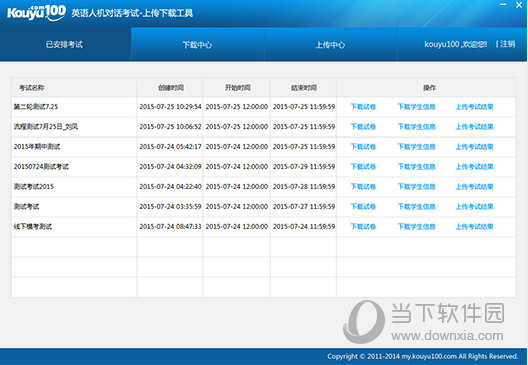
Task: Click end time 2015-07-29 11:59:59
Action: tap(304, 166)
